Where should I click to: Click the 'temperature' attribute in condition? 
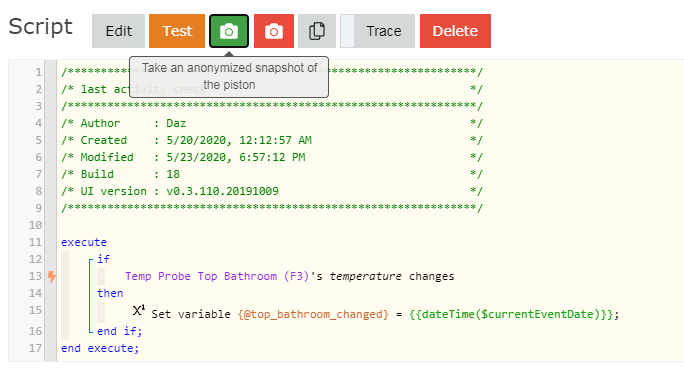pos(365,276)
